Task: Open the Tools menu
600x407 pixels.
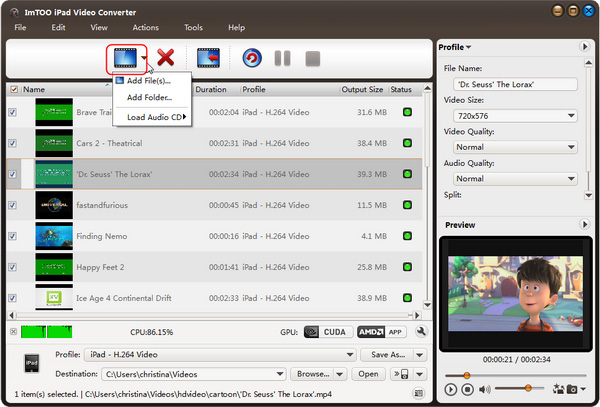Action: (193, 28)
